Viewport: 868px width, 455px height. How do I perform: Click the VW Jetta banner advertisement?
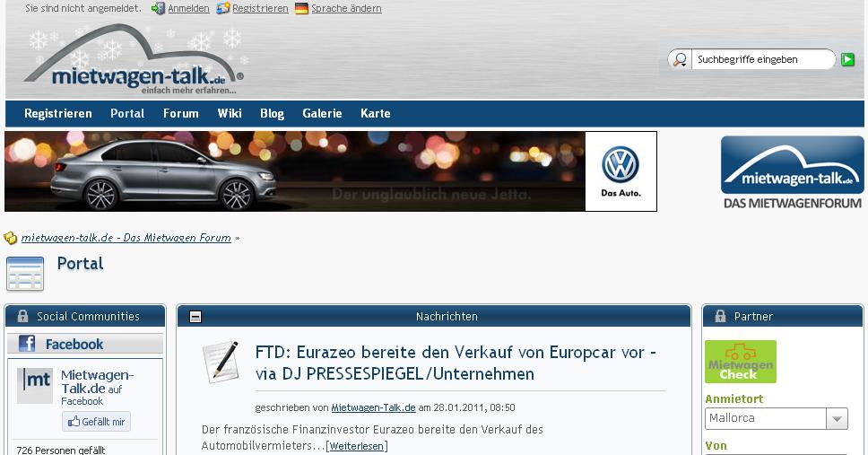(331, 171)
